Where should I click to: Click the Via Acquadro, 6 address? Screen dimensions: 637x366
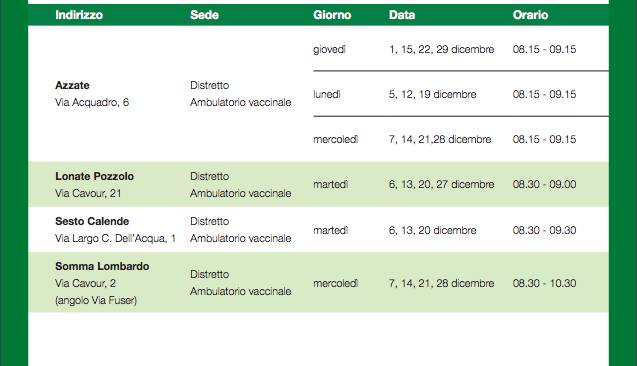click(92, 102)
